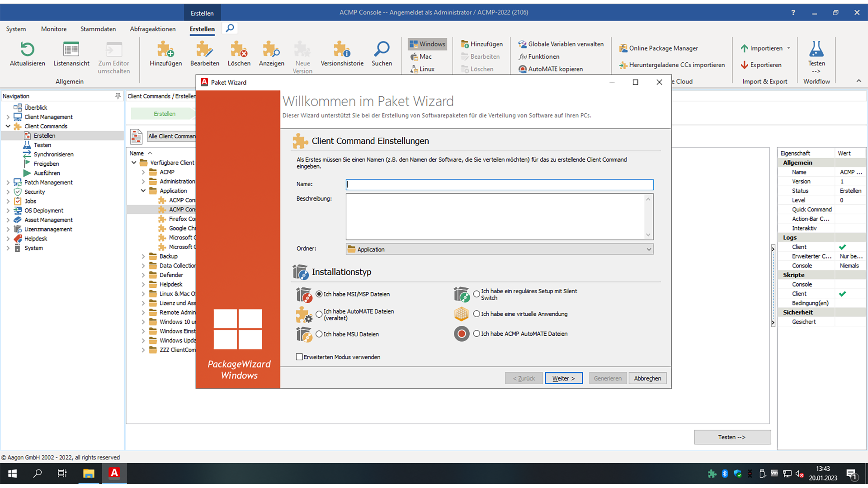Click the Testen flask icon in the ribbon
The image size is (868, 488).
pyautogui.click(x=816, y=49)
